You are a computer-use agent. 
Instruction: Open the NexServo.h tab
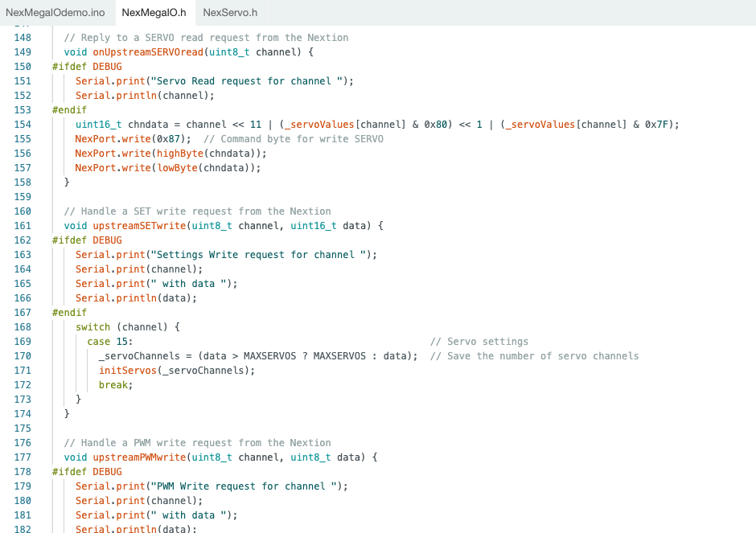coord(230,12)
